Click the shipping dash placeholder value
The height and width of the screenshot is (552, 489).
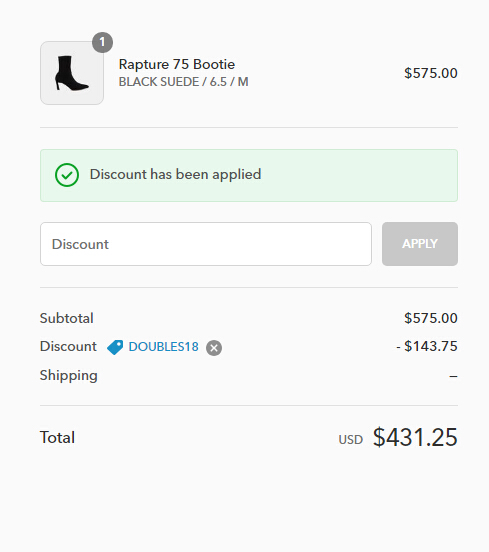tap(453, 377)
